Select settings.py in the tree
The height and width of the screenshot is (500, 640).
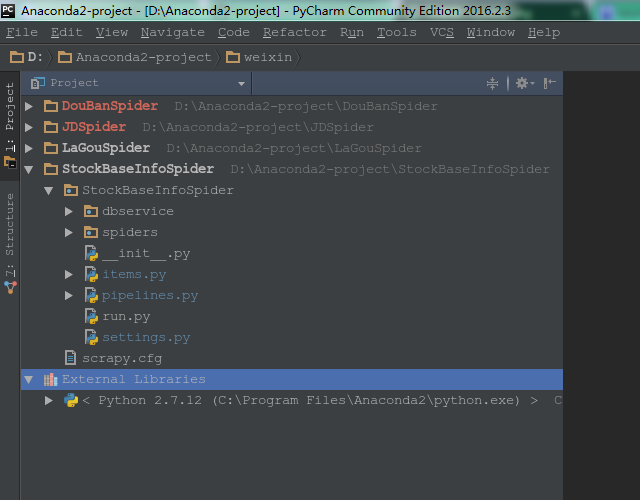tap(146, 338)
